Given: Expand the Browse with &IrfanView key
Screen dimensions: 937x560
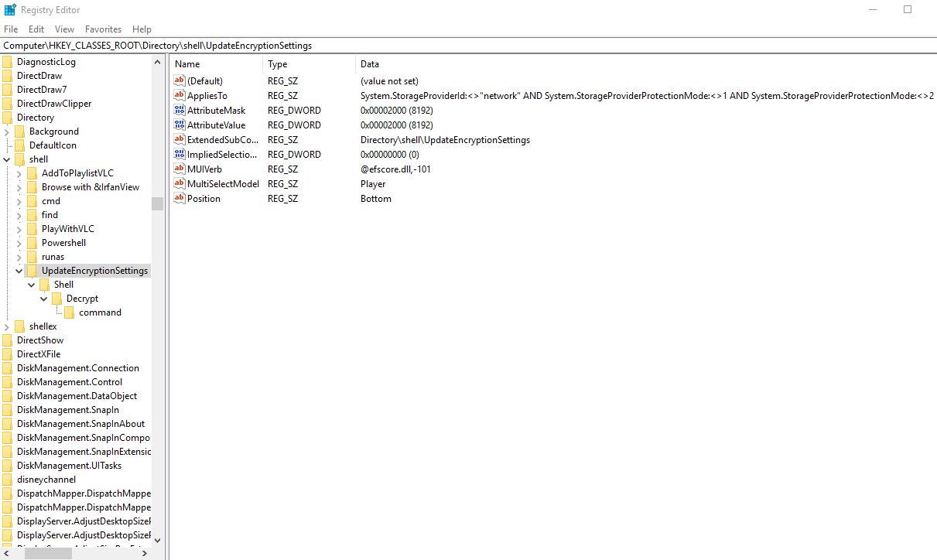Looking at the screenshot, I should [19, 187].
